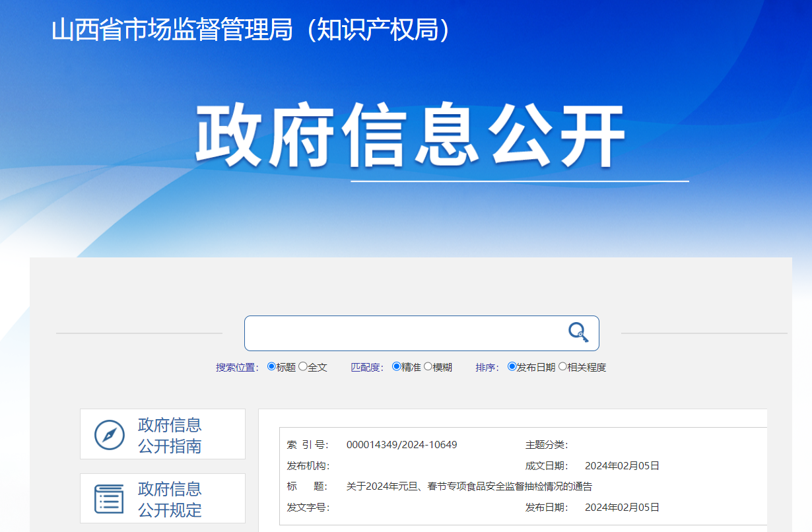The width and height of the screenshot is (812, 532).
Task: Click the magnifier search icon
Action: 578,332
